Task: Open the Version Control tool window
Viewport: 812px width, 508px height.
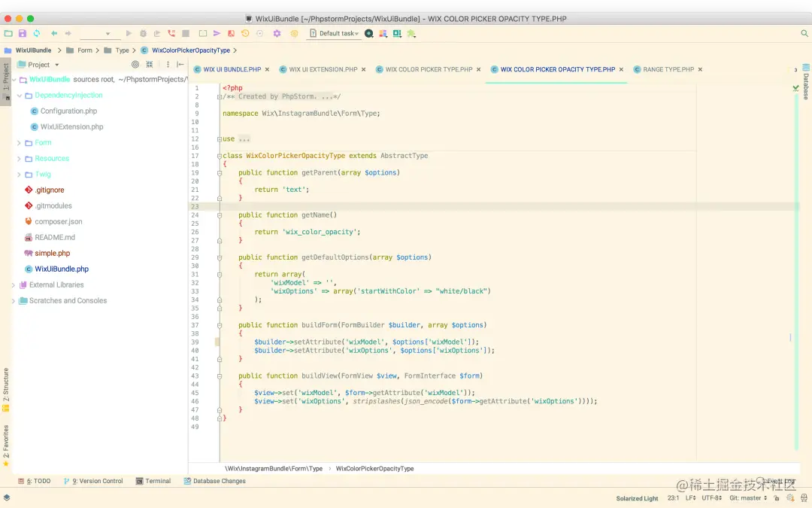Action: (x=93, y=481)
